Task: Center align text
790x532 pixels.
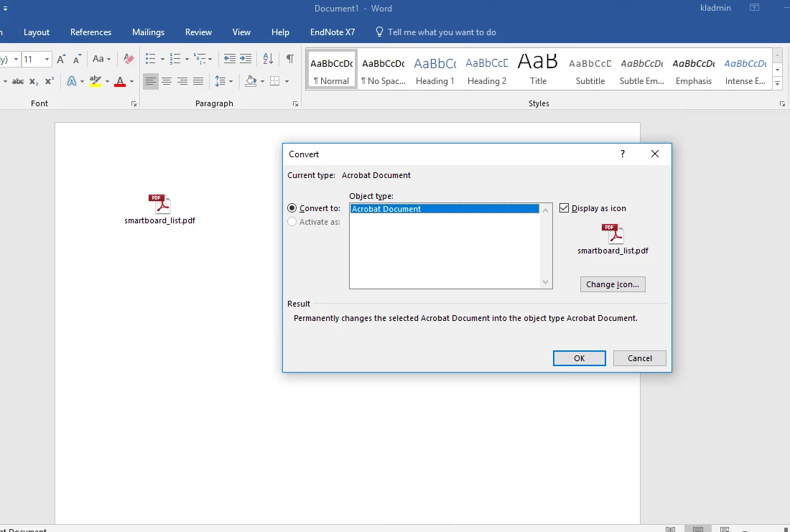Action: (167, 81)
